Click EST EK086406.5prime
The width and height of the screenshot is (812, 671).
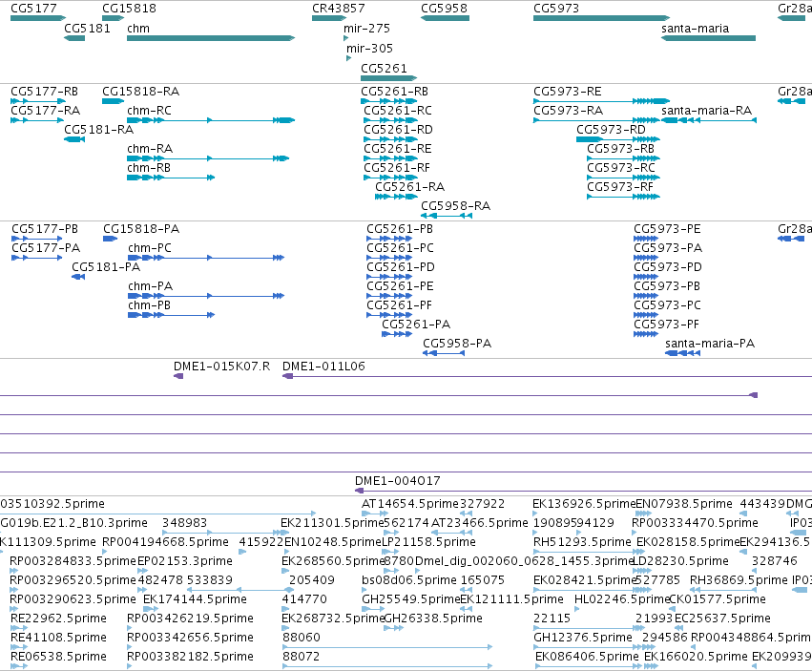(x=587, y=657)
